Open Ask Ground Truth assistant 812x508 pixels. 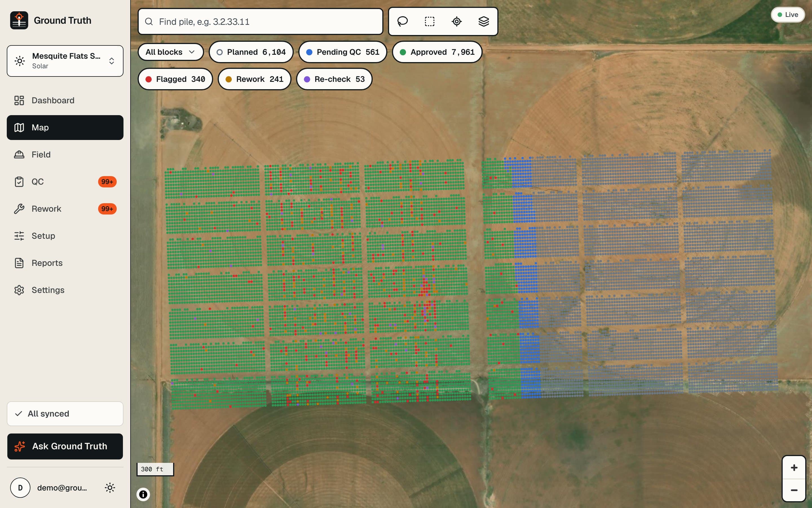coord(65,446)
